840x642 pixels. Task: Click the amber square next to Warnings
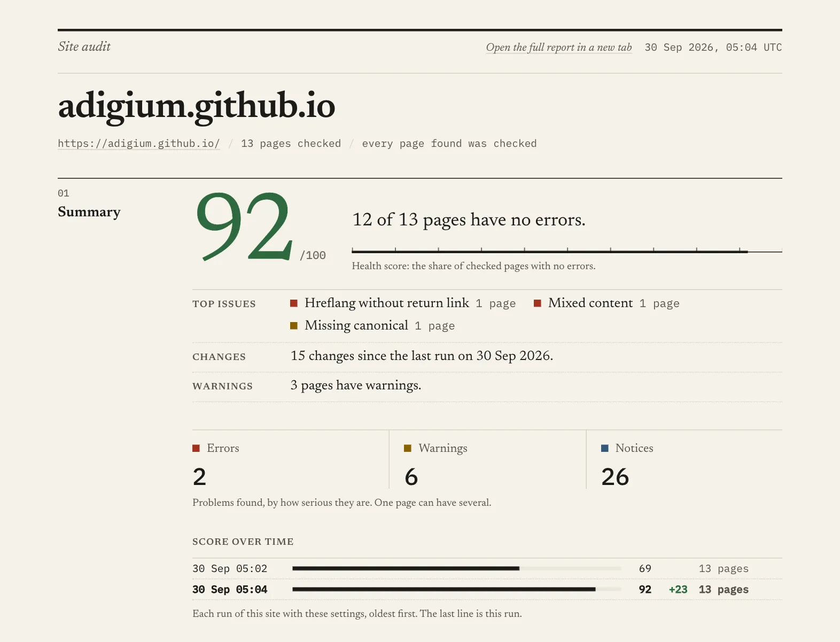coord(408,448)
